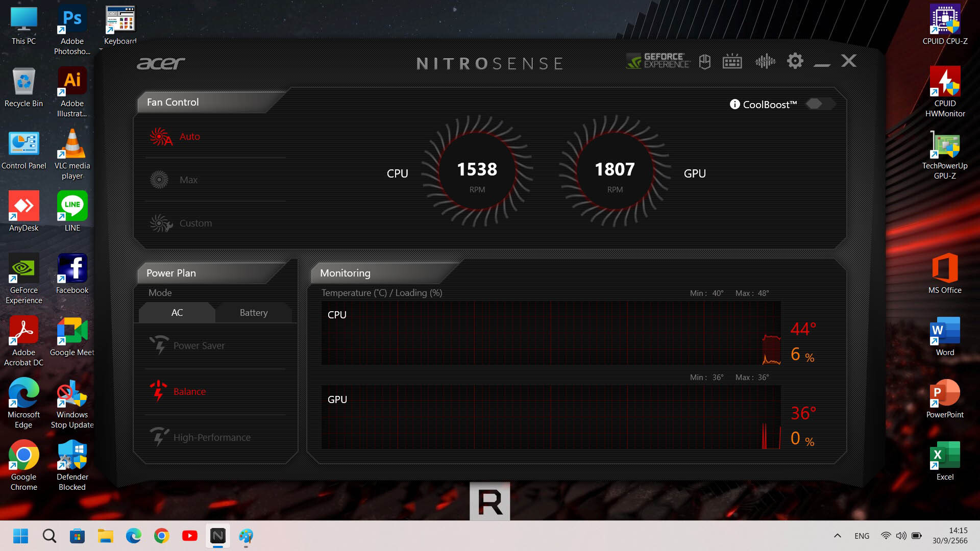Click the CoolBoost info icon
This screenshot has width=980, height=551.
(x=734, y=104)
